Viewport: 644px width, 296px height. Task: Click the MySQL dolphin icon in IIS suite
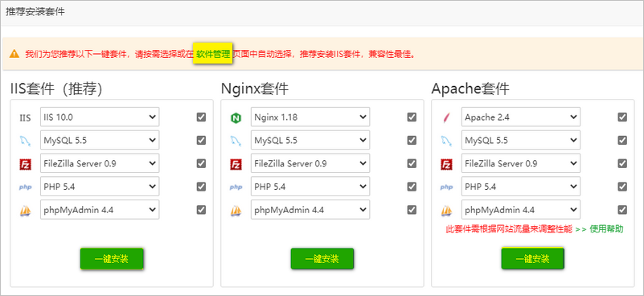(x=26, y=141)
